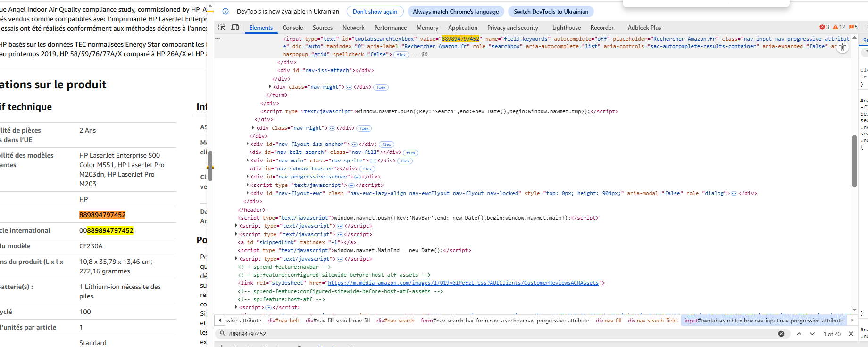Click flex badge on the input element

(x=401, y=55)
